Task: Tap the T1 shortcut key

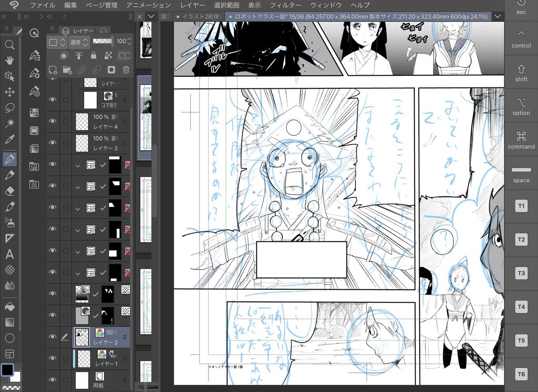Action: (x=521, y=206)
